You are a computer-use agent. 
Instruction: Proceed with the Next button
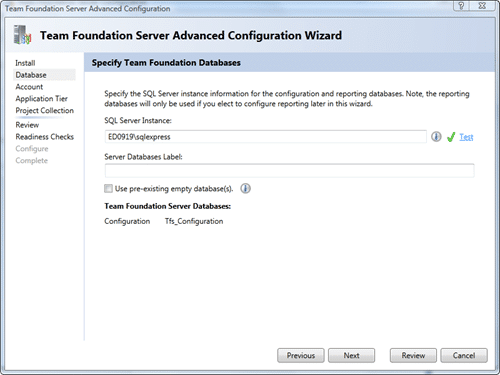351,356
